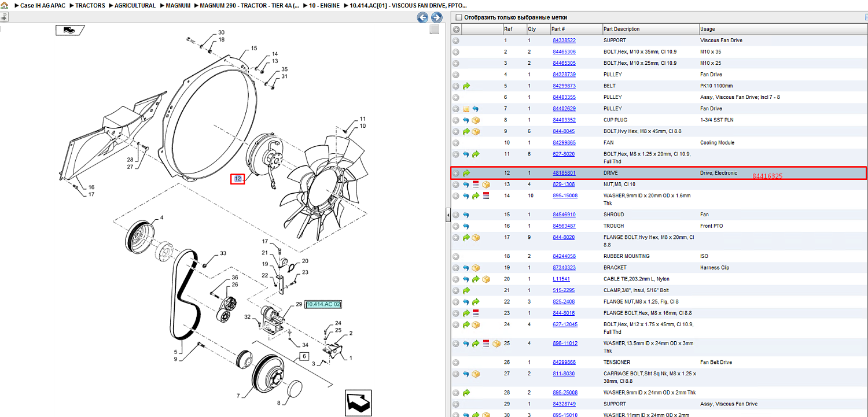Open the 'Case IH AG APAC' breadcrumb item
The height and width of the screenshot is (417, 868).
click(x=42, y=5)
